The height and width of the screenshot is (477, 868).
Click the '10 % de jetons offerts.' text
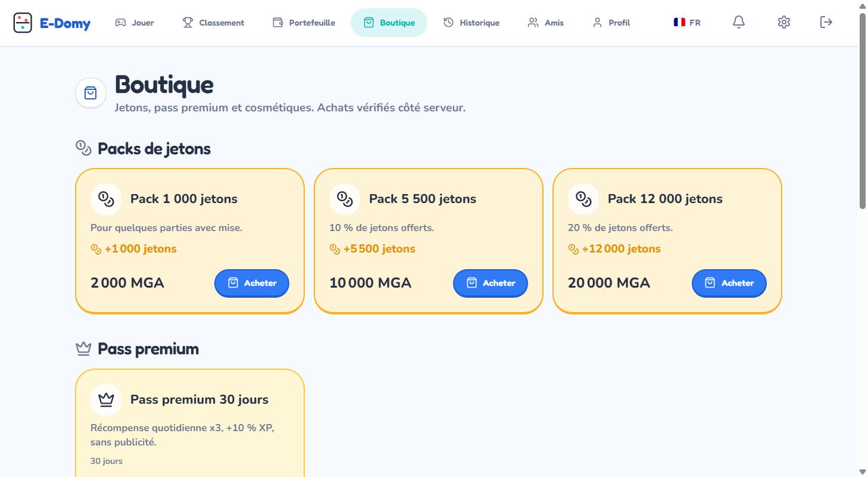coord(382,227)
